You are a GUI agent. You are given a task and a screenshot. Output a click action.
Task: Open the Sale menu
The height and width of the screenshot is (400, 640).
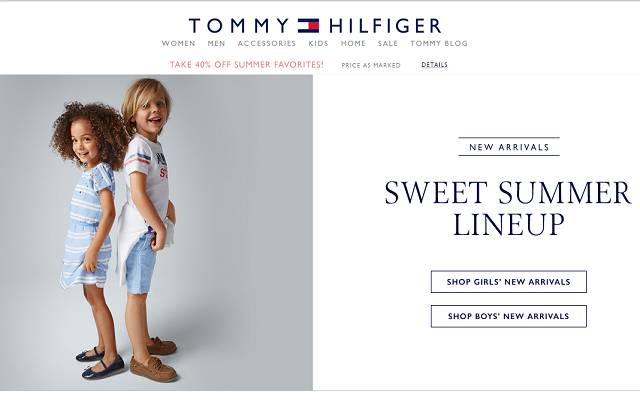[388, 43]
